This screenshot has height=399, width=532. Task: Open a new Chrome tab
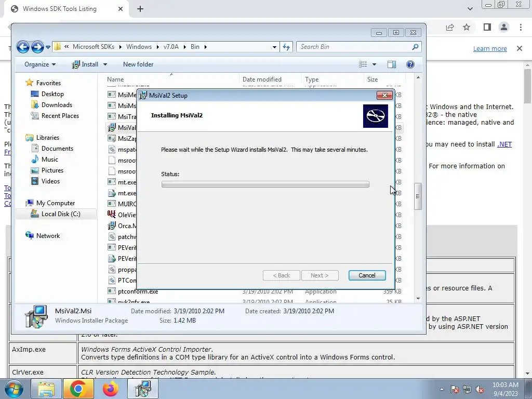(140, 9)
